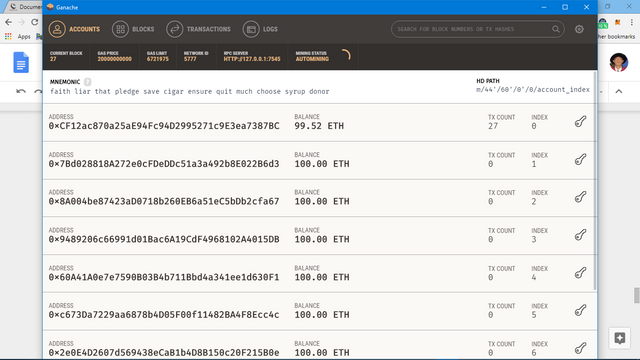The width and height of the screenshot is (640, 360).
Task: Maximize the Ganache window
Action: click(565, 7)
